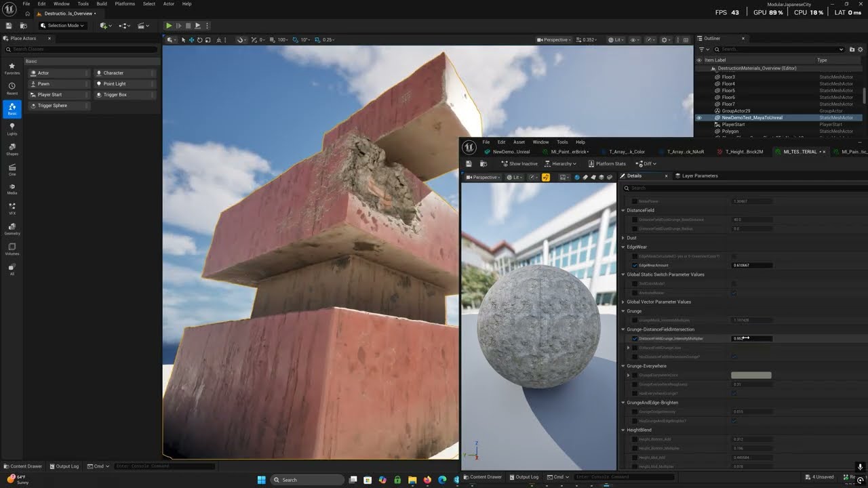Viewport: 868px width, 488px height.
Task: Choose the select-objects arrow tool
Action: click(183, 40)
